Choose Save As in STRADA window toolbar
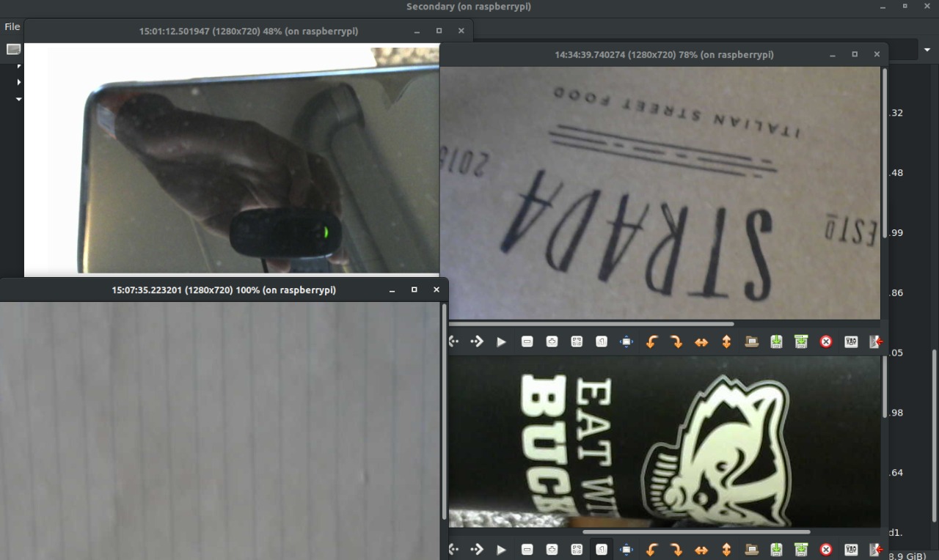This screenshot has height=560, width=939. 801,342
